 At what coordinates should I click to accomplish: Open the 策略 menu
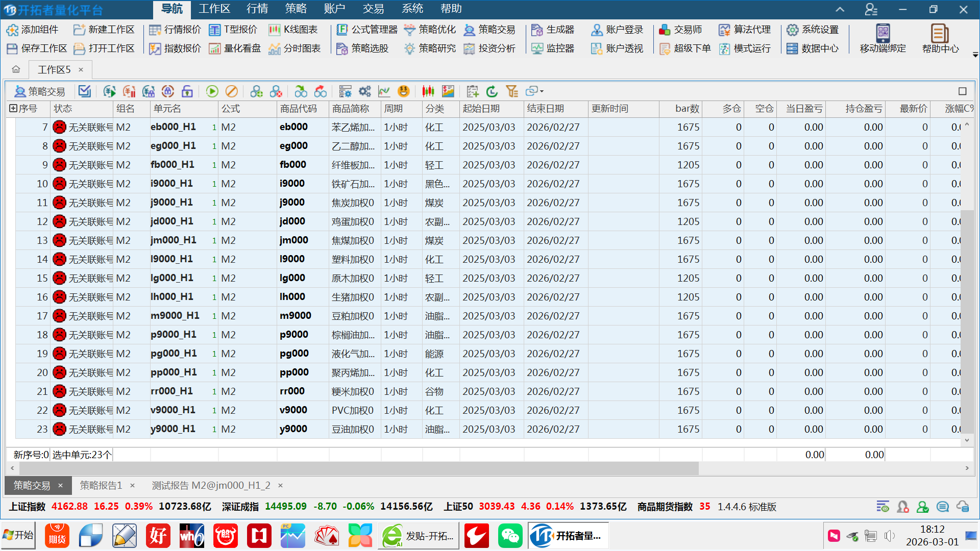[296, 9]
